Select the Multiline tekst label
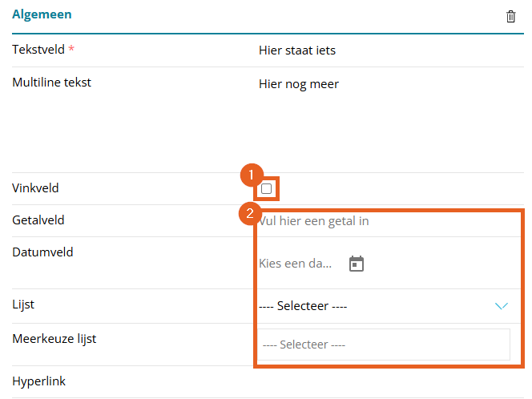 point(51,82)
